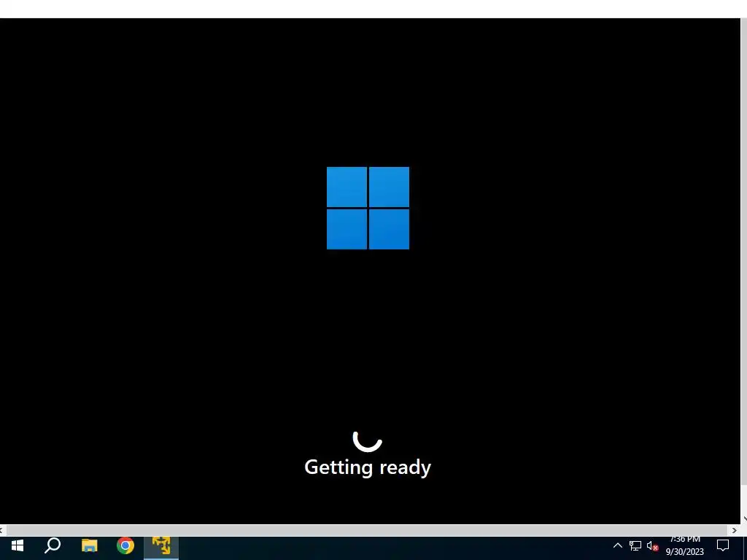Viewport: 747px width, 560px height.
Task: Open the Action Center notifications icon
Action: [x=723, y=545]
